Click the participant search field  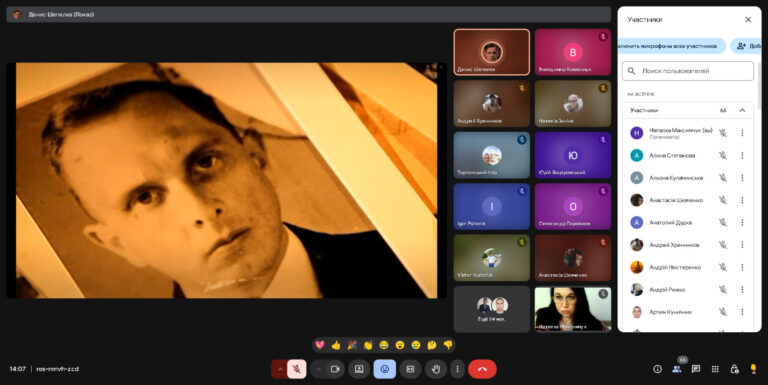point(688,71)
